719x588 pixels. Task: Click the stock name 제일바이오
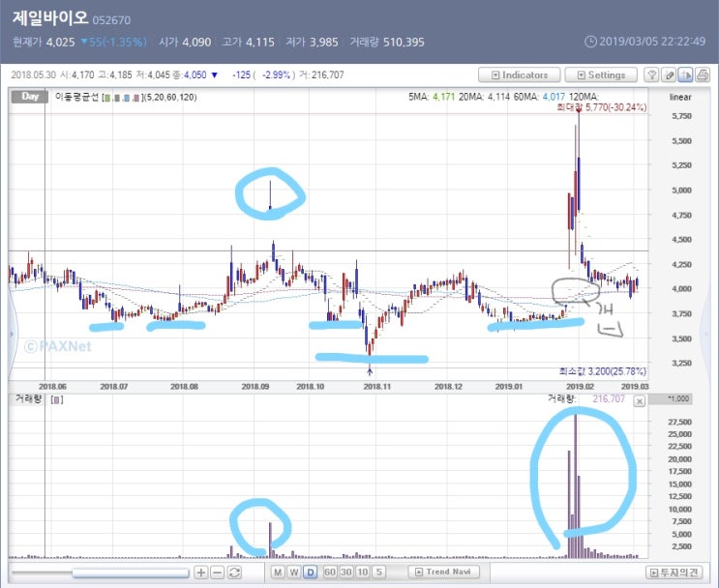[50, 17]
